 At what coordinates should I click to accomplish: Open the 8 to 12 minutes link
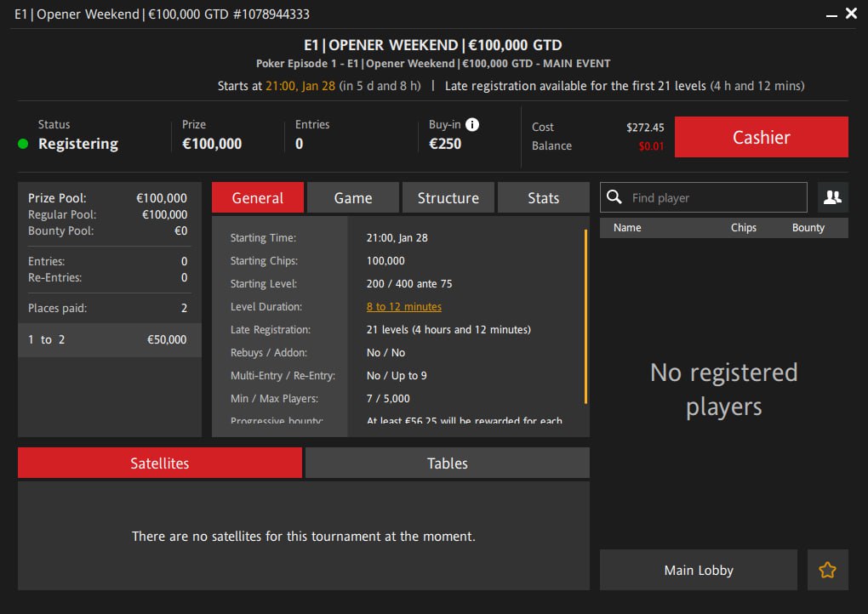(x=404, y=306)
